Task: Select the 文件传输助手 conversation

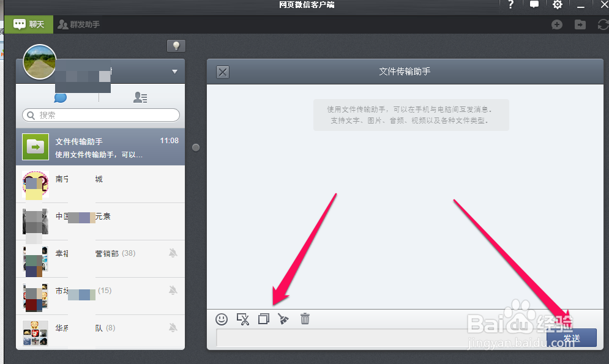Action: click(x=100, y=147)
